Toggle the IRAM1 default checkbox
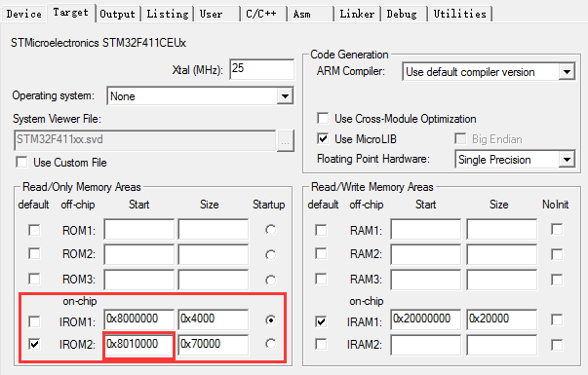This screenshot has height=375, width=588. 321,321
